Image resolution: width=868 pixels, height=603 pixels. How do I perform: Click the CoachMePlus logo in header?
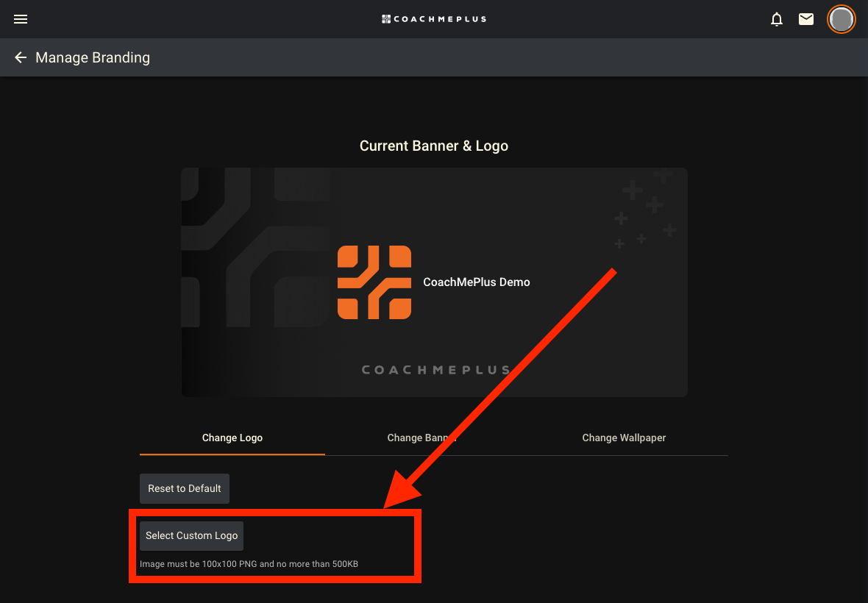pos(434,19)
